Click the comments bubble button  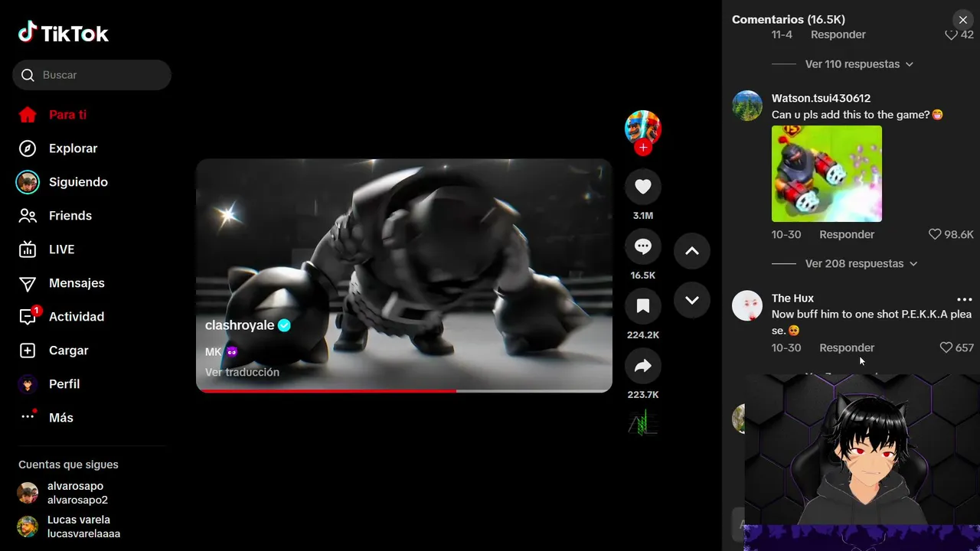point(643,246)
